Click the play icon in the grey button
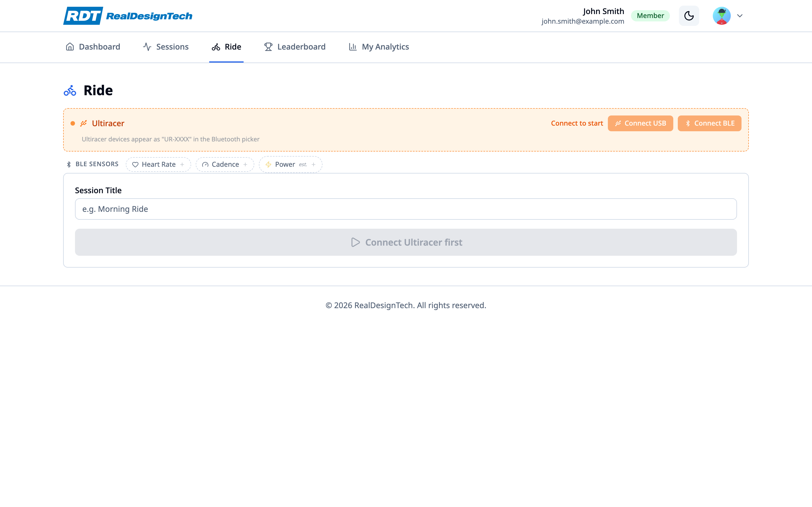Image resolution: width=812 pixels, height=507 pixels. pos(355,242)
